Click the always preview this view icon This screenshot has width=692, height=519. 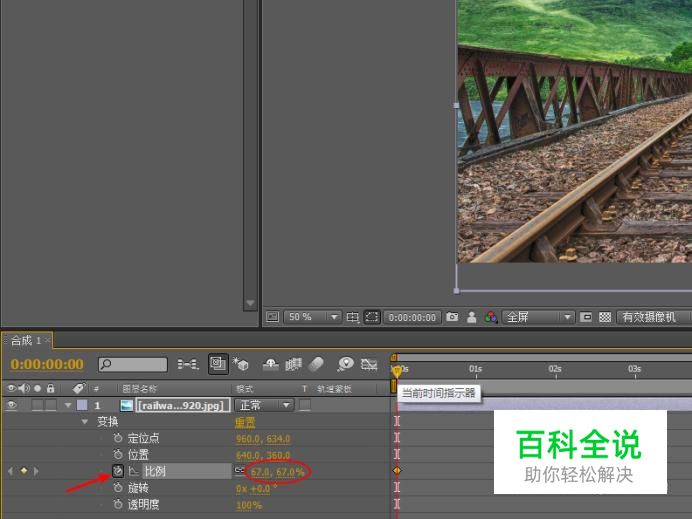pyautogui.click(x=272, y=317)
